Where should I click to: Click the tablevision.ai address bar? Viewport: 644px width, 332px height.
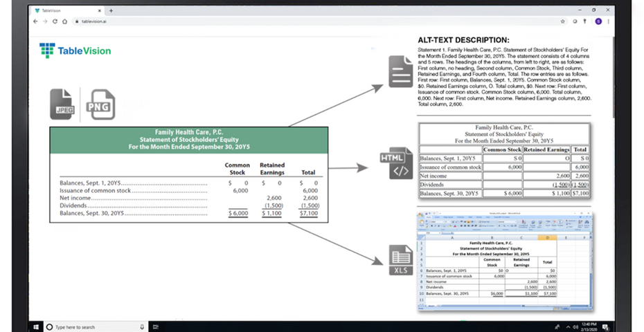(x=314, y=21)
